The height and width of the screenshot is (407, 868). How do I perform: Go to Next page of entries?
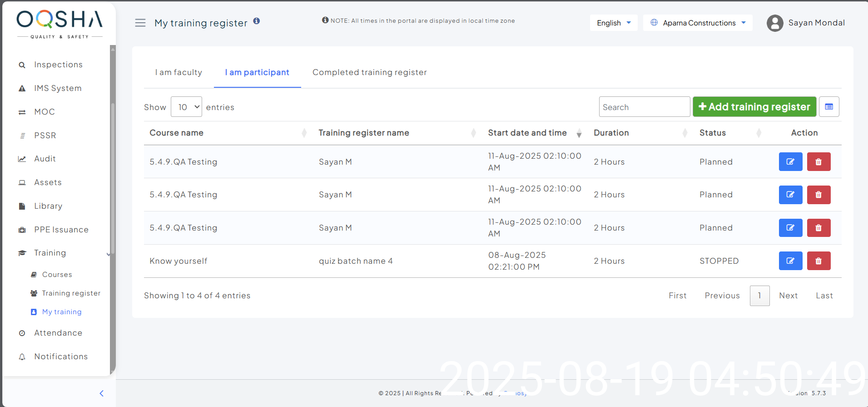[788, 296]
